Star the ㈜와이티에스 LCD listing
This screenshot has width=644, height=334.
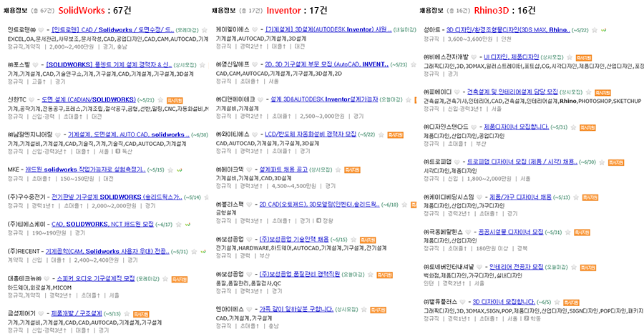[381, 134]
